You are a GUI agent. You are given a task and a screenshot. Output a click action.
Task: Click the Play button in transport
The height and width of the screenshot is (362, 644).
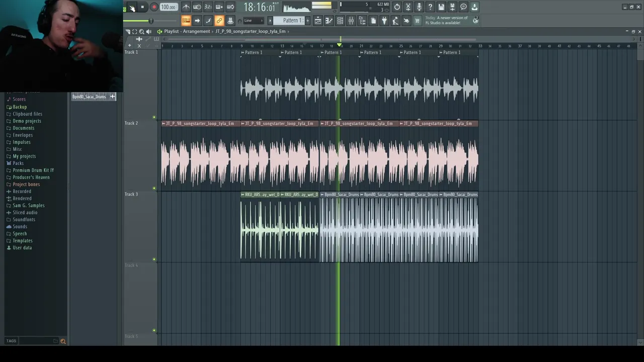132,7
